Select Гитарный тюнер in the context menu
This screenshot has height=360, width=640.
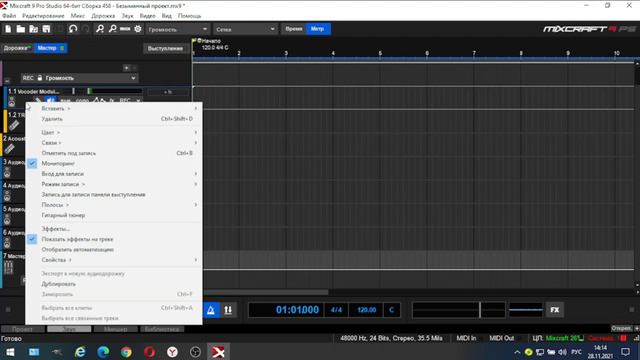tap(114, 215)
